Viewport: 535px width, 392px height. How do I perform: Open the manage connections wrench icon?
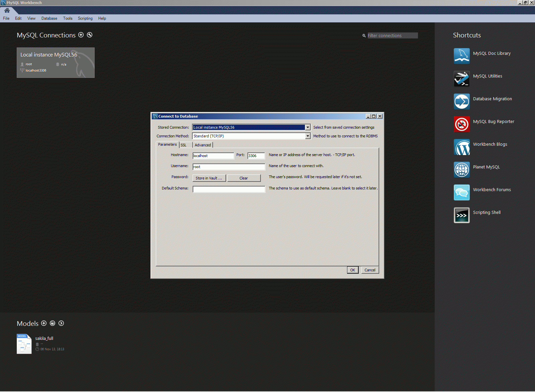90,35
